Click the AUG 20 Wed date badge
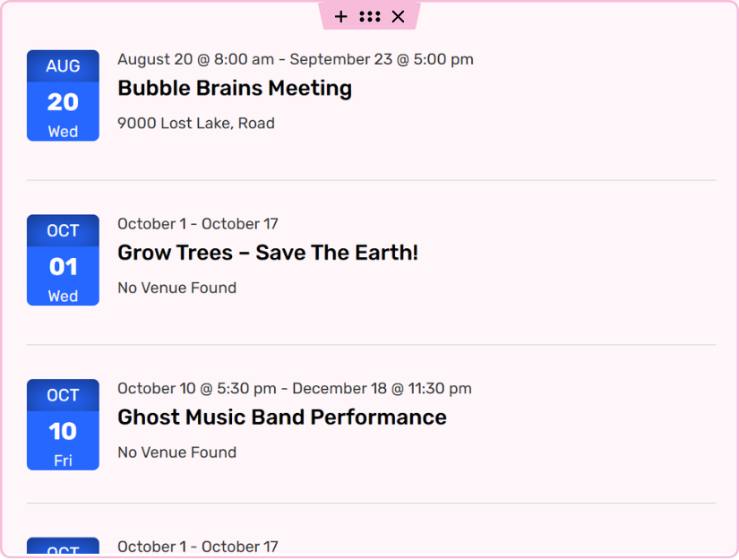 click(63, 96)
